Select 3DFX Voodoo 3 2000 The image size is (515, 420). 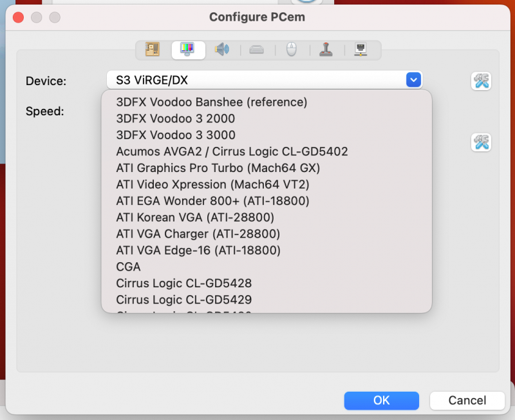pos(176,119)
